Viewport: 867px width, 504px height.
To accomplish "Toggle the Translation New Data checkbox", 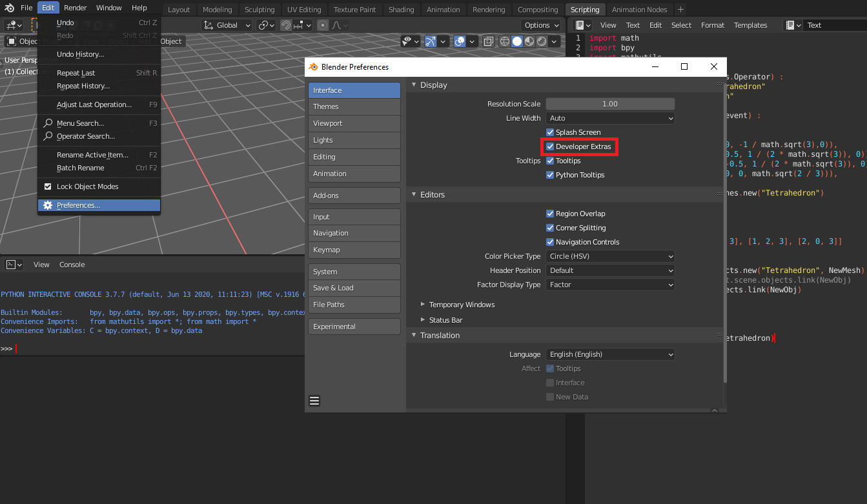I will [550, 397].
